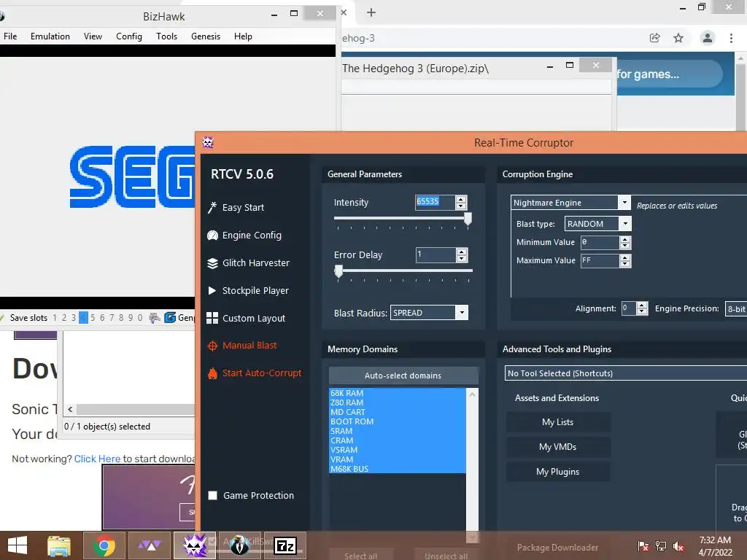Click the Start Auto-Corrupt flame icon

pos(212,373)
